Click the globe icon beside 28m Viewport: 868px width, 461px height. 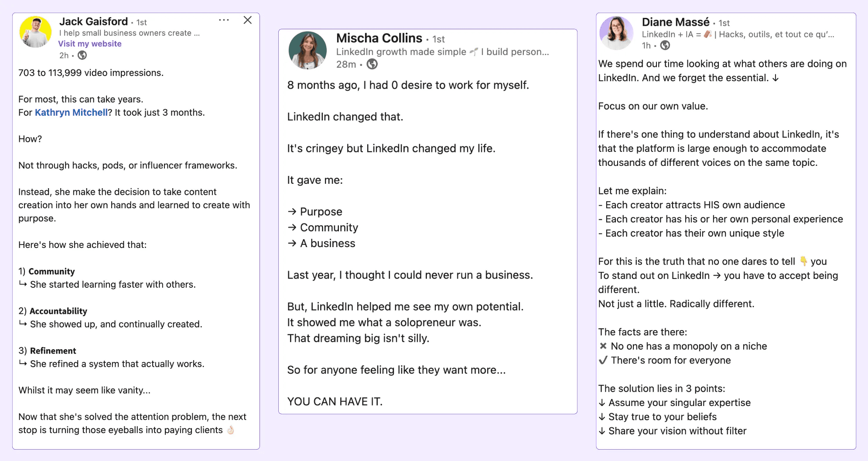point(372,64)
